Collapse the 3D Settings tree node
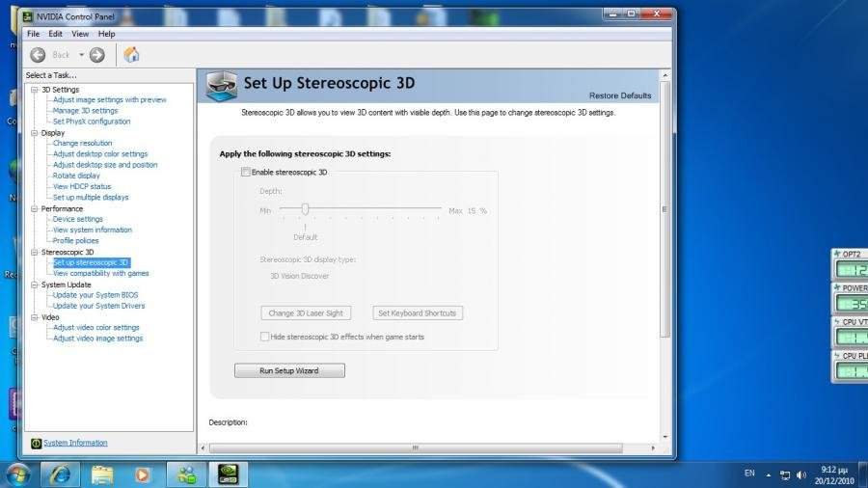Viewport: 868px width, 488px height. pyautogui.click(x=35, y=90)
